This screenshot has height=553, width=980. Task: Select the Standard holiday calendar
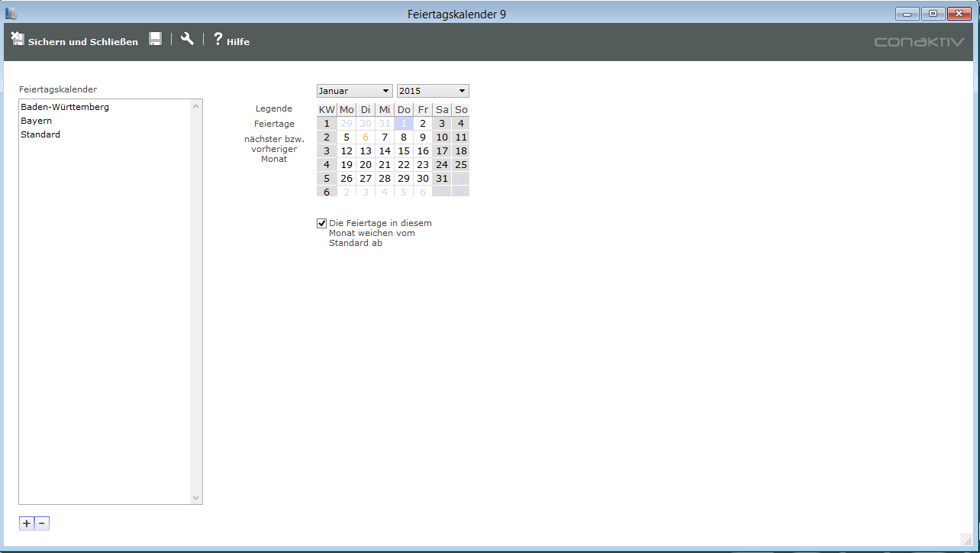(x=40, y=134)
